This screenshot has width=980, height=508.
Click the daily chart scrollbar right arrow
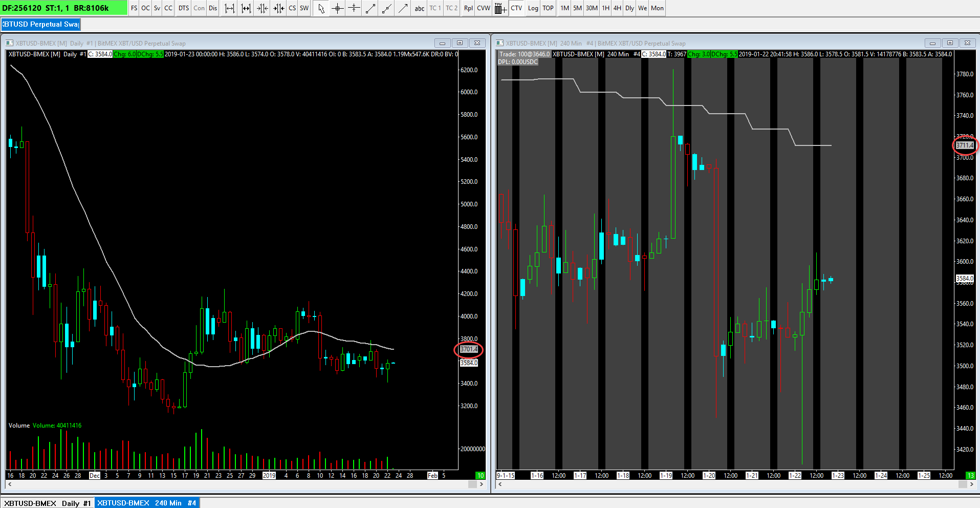(x=482, y=484)
